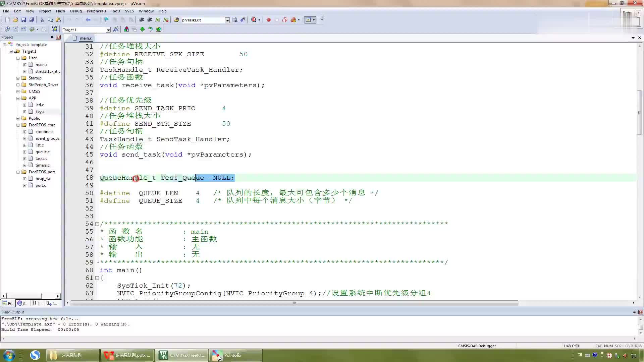The height and width of the screenshot is (362, 644).
Task: Comment the selection with toolbar icon
Action: point(158,20)
